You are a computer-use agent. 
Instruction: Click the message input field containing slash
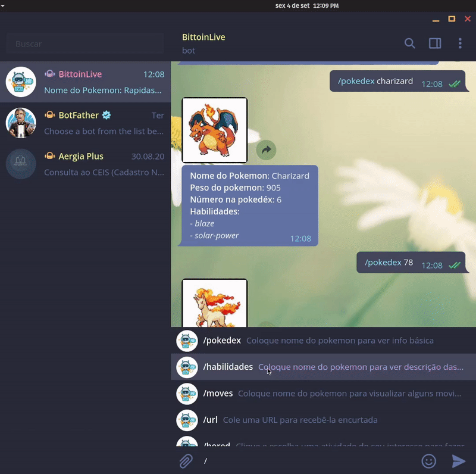[x=308, y=461]
